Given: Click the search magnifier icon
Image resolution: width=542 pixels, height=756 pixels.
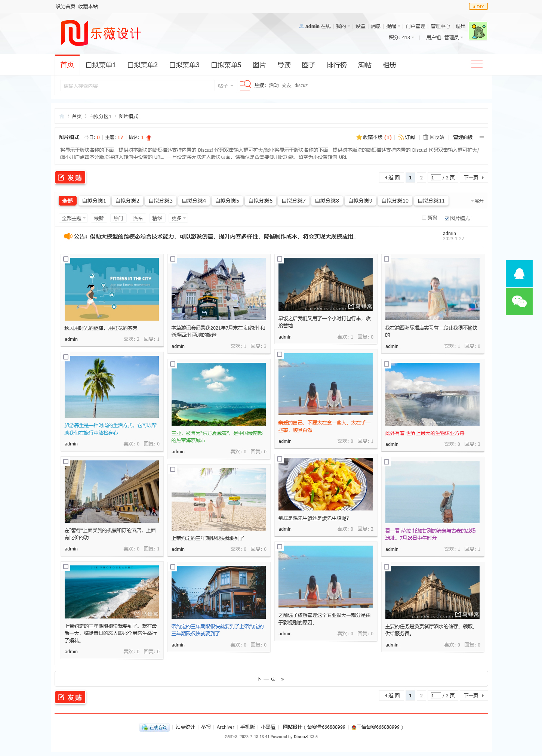Looking at the screenshot, I should point(246,85).
